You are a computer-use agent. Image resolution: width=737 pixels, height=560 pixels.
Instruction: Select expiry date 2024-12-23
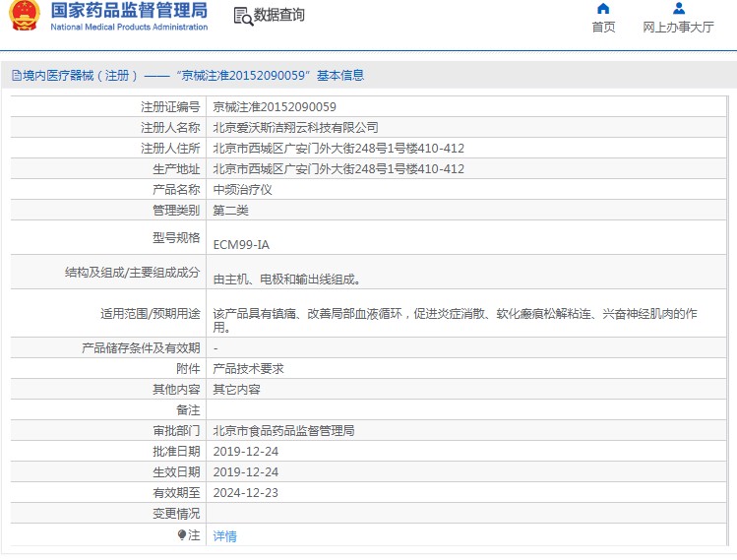[x=246, y=493]
